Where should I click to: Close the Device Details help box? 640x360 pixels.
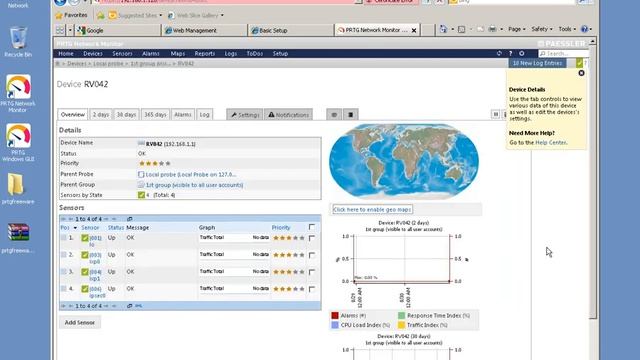pyautogui.click(x=581, y=73)
